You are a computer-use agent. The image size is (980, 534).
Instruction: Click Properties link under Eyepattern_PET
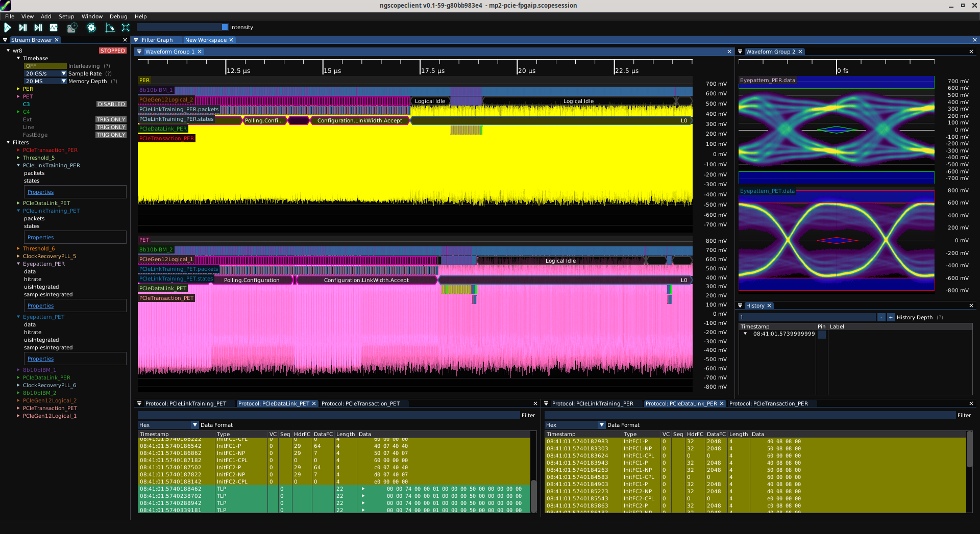point(40,359)
